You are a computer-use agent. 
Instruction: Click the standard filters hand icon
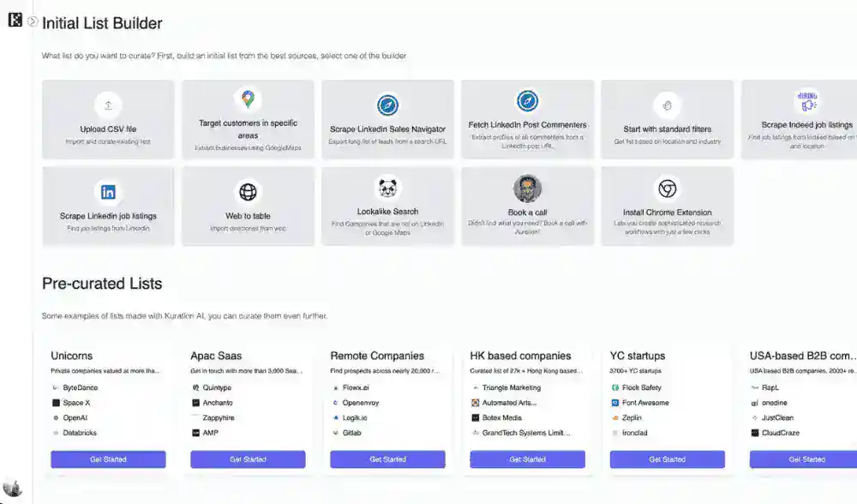667,105
